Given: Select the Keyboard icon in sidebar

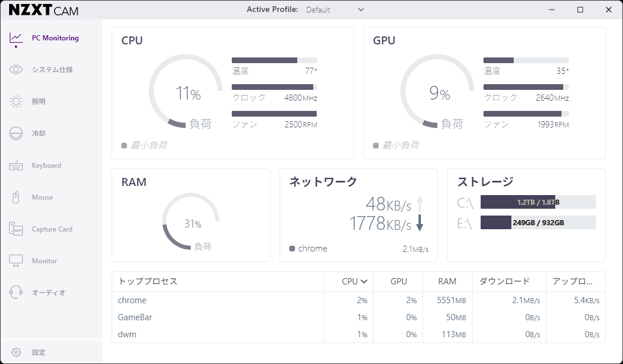Looking at the screenshot, I should click(x=16, y=166).
